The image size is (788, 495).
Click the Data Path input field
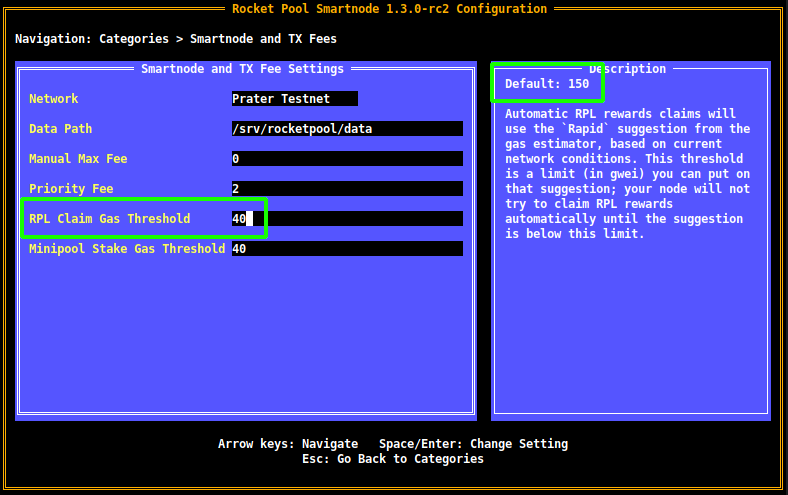346,129
